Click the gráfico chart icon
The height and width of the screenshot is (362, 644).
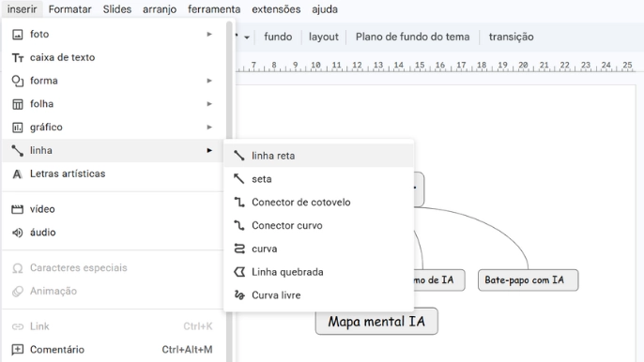click(17, 128)
